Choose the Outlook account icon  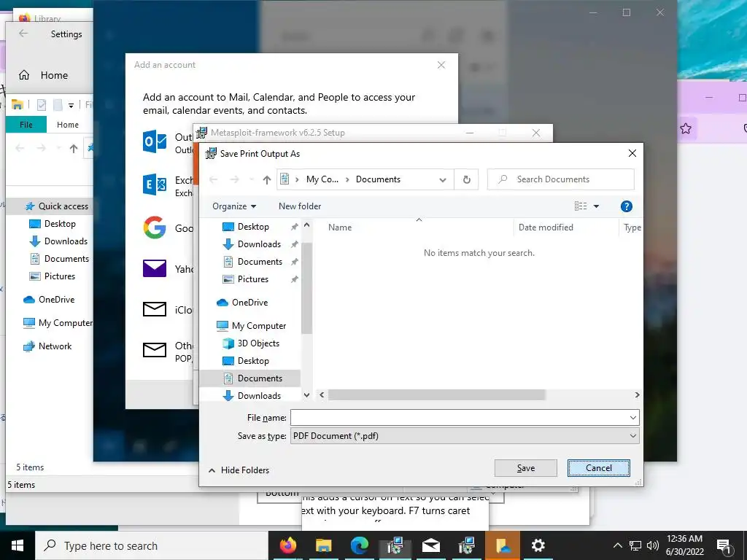(x=155, y=141)
